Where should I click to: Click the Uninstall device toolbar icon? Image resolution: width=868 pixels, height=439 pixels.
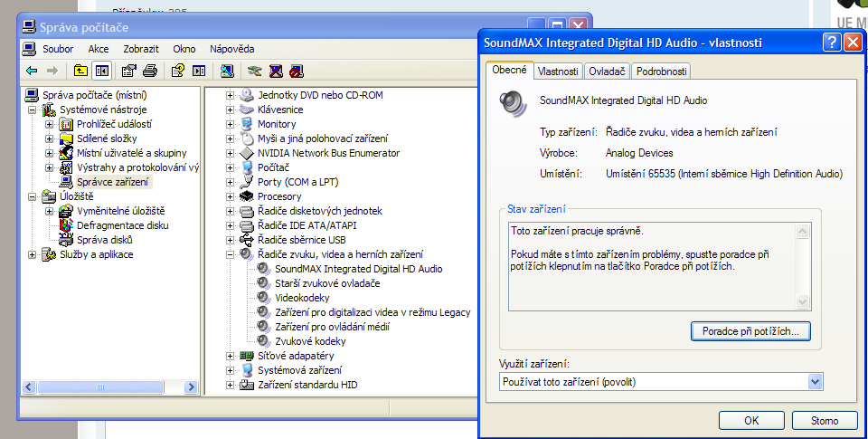[276, 71]
